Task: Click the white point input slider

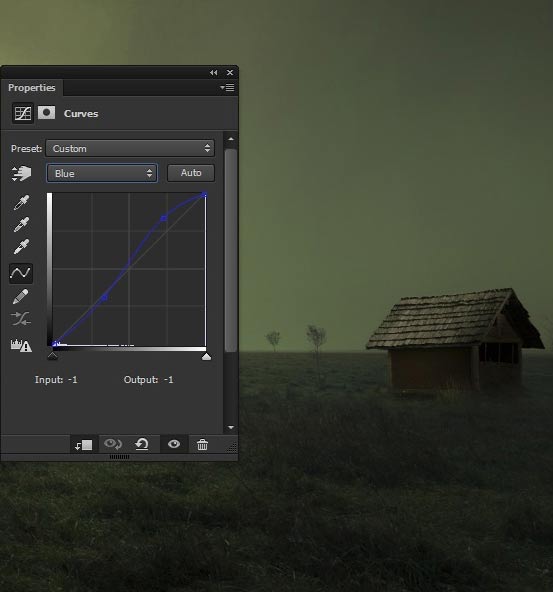Action: pyautogui.click(x=206, y=356)
